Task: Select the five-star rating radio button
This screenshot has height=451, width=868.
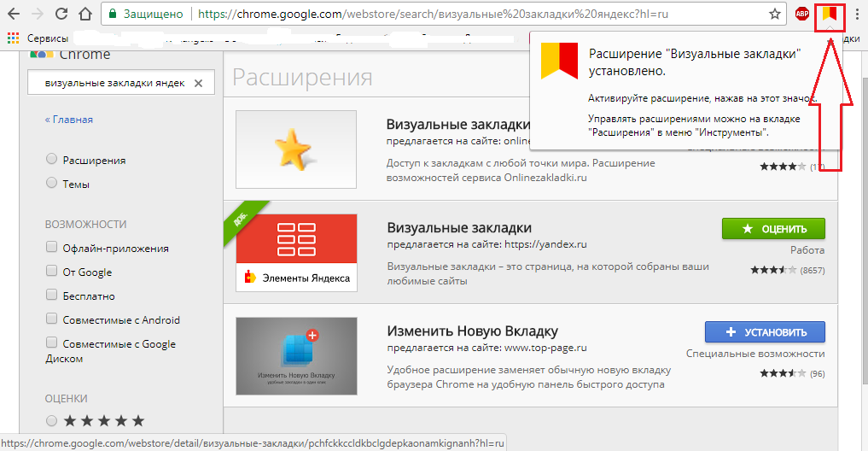Action: [51, 421]
